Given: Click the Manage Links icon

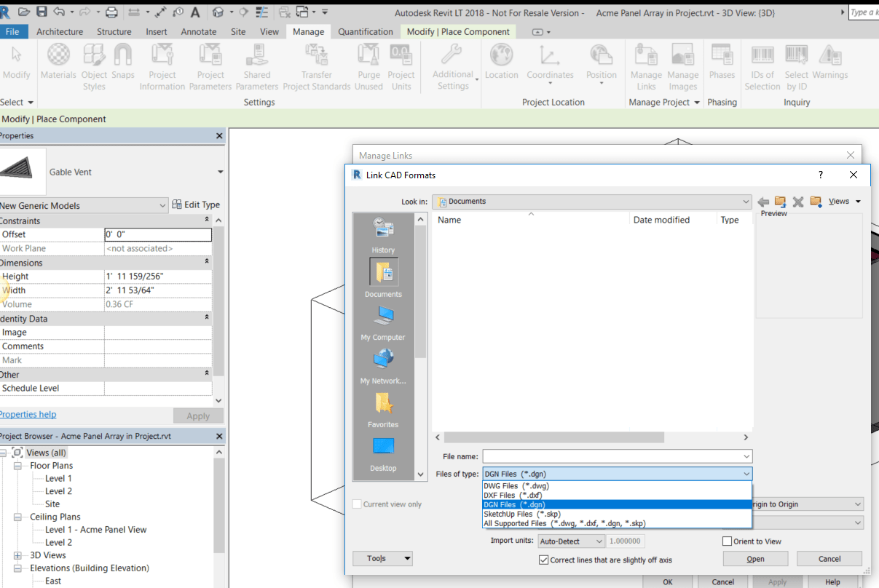Looking at the screenshot, I should (646, 67).
